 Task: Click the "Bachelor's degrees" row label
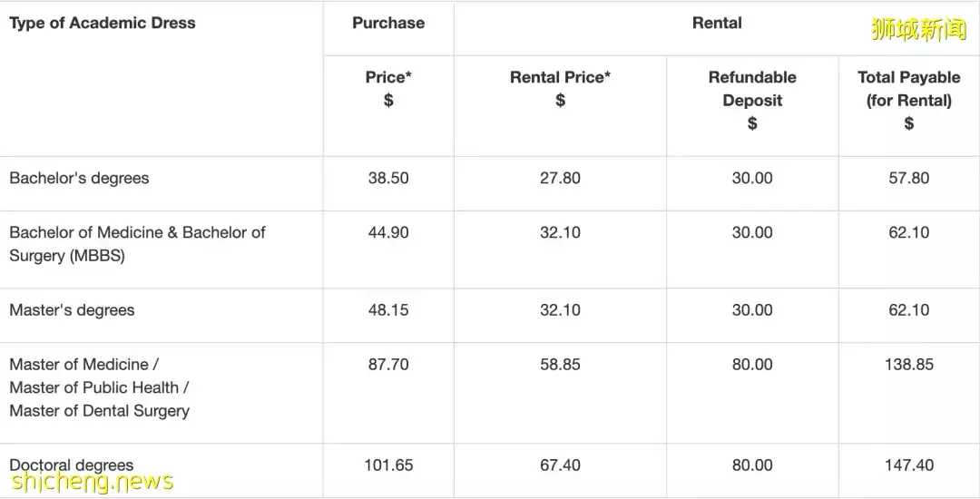click(79, 179)
